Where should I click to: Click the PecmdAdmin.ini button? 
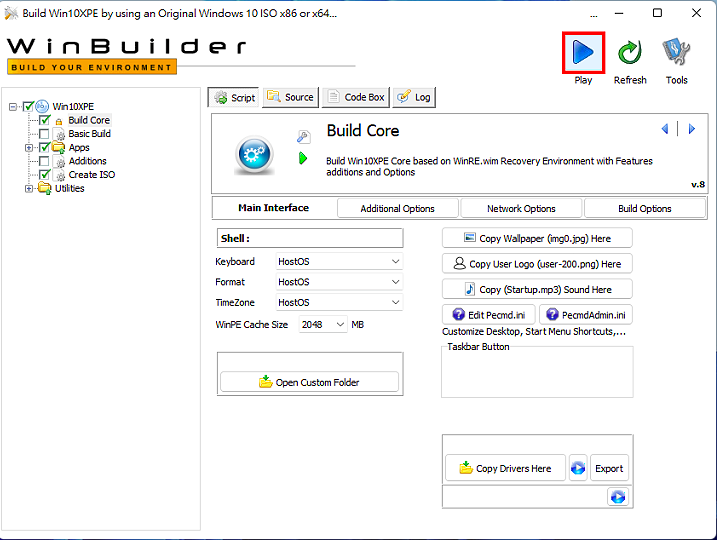(586, 315)
